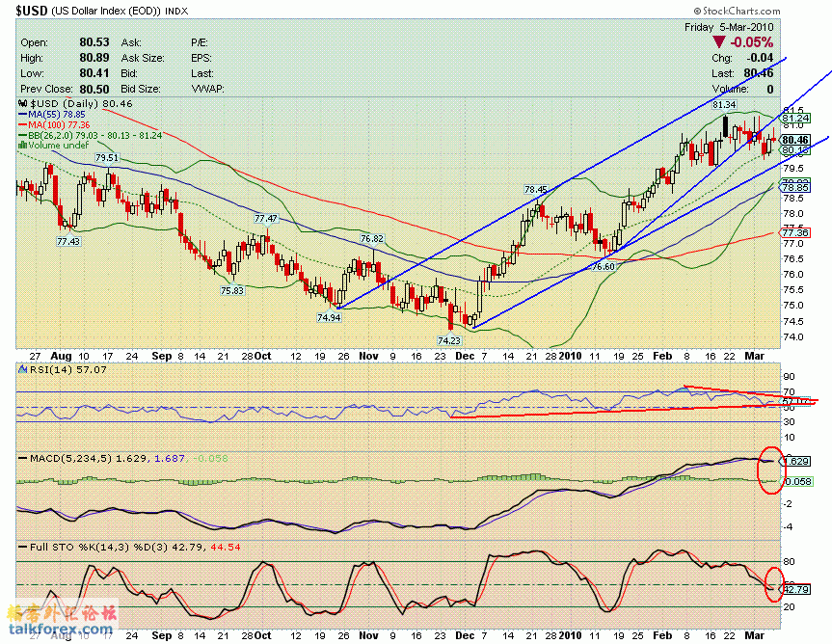Click the 81.24 upper band axis tag
832x644 pixels.
(794, 119)
